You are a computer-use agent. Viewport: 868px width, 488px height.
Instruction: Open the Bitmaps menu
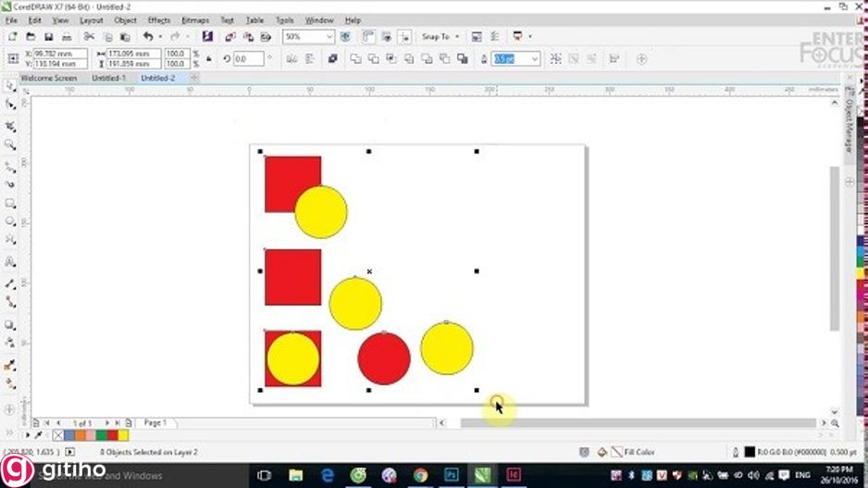195,20
